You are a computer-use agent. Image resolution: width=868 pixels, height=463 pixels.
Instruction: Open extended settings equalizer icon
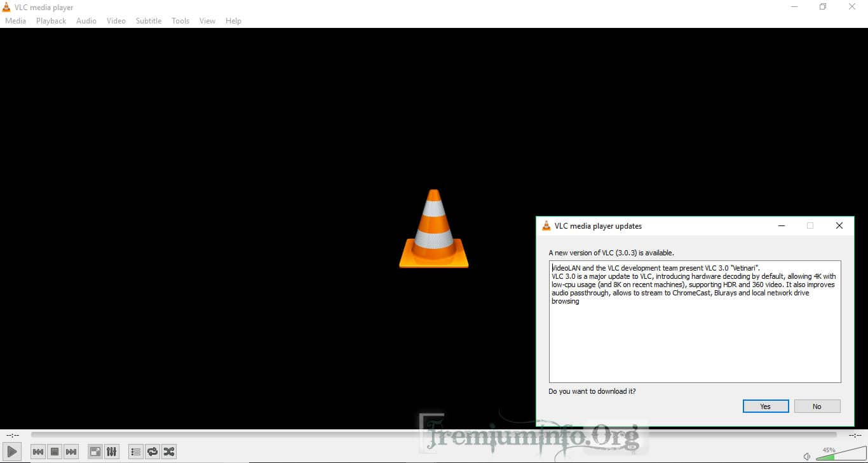point(112,452)
